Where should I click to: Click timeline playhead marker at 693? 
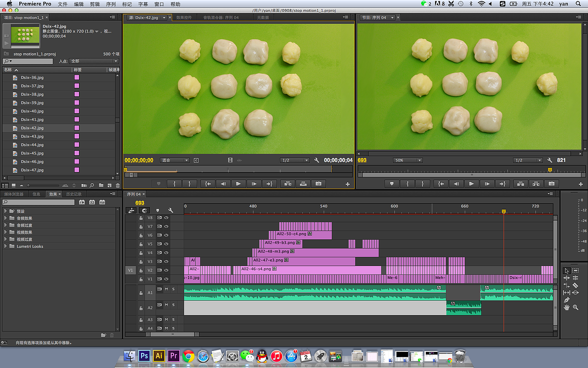click(504, 212)
